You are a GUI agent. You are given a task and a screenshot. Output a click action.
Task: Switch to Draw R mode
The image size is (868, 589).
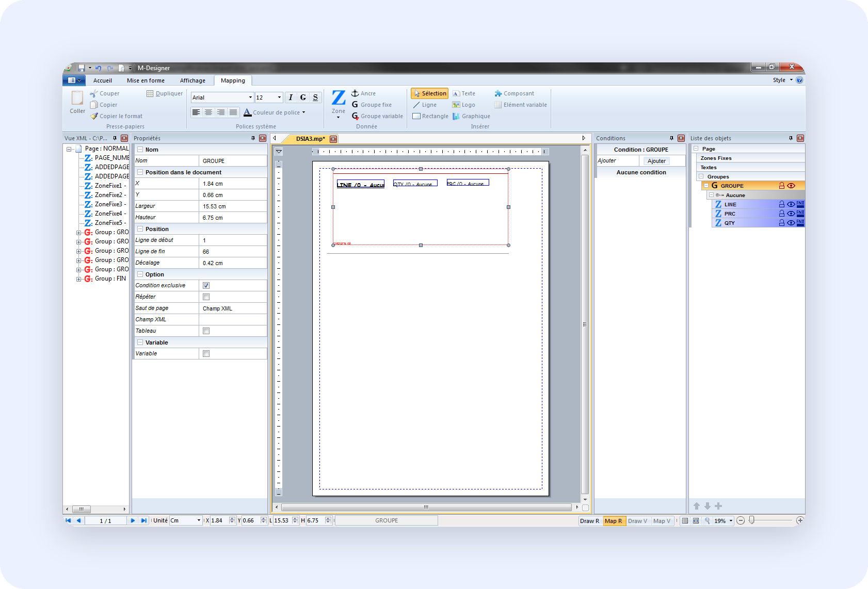[x=590, y=521]
